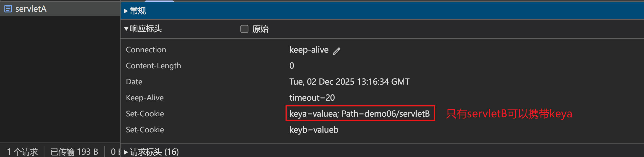This screenshot has height=157, width=644.
Task: Click the Connection header name
Action: [146, 50]
